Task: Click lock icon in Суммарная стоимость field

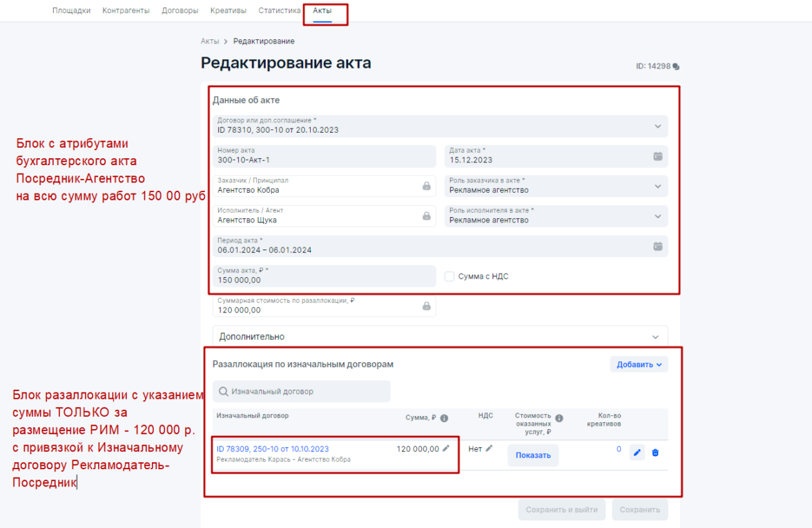Action: [x=426, y=306]
